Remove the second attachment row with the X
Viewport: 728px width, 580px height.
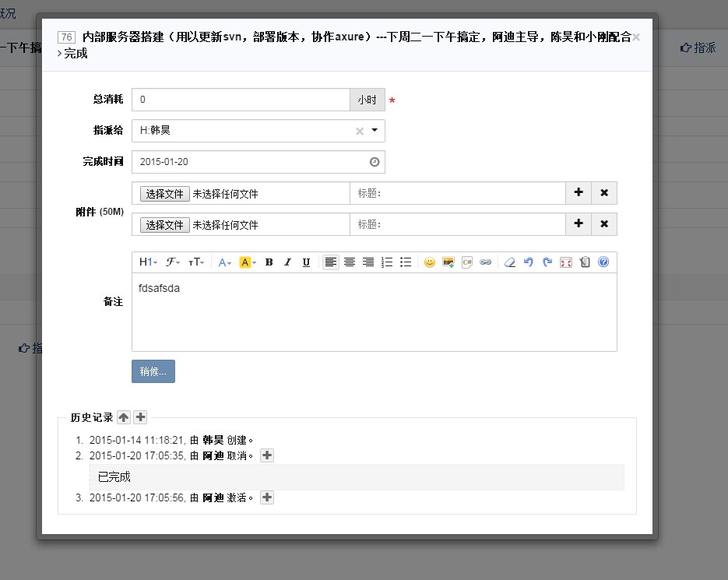pyautogui.click(x=604, y=224)
